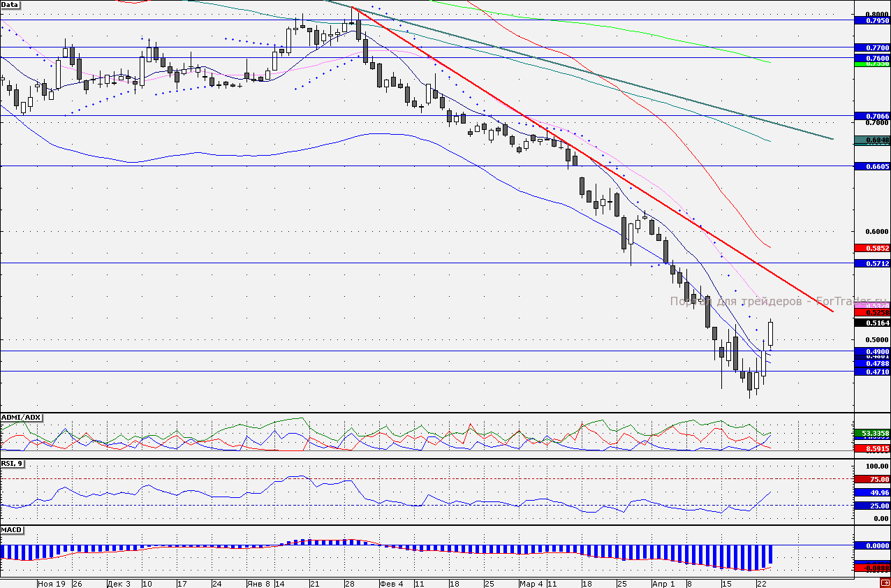Screen dimensions: 891x588
Task: Select the thick red descending trendline
Action: click(594, 160)
